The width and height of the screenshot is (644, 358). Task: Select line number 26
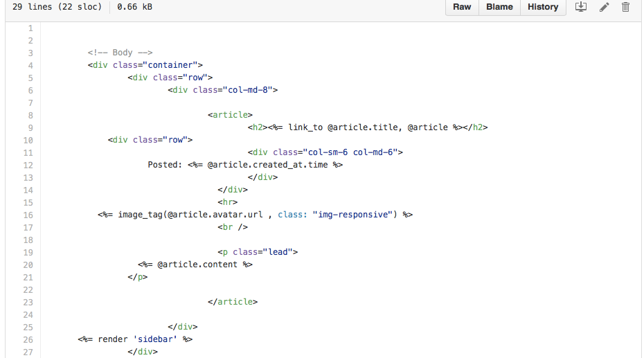28,339
